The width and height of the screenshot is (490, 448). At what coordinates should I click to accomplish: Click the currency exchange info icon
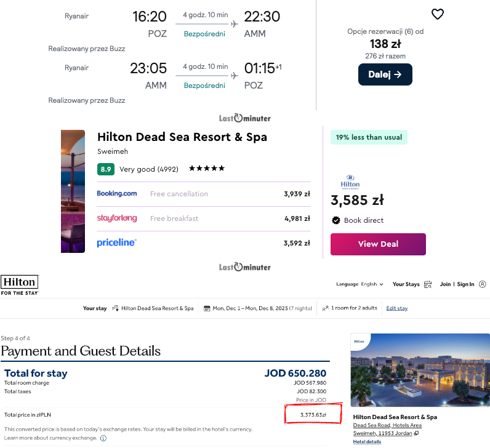pyautogui.click(x=103, y=438)
